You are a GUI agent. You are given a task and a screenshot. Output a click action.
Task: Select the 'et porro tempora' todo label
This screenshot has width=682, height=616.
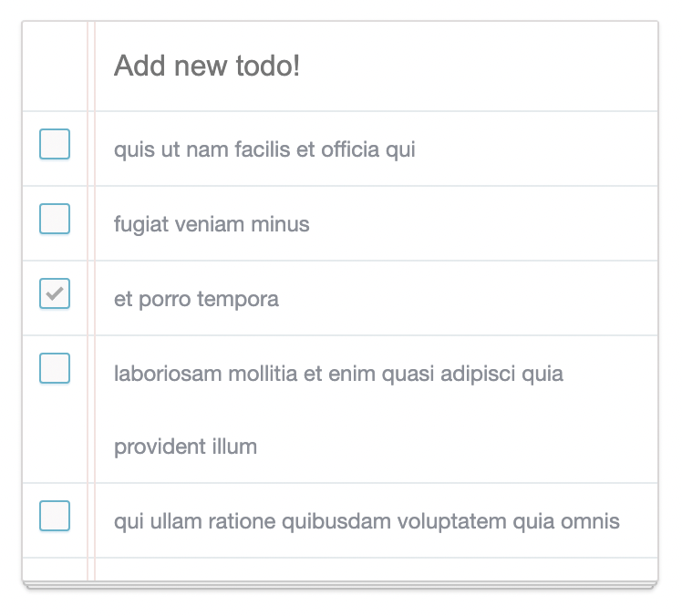tap(196, 299)
